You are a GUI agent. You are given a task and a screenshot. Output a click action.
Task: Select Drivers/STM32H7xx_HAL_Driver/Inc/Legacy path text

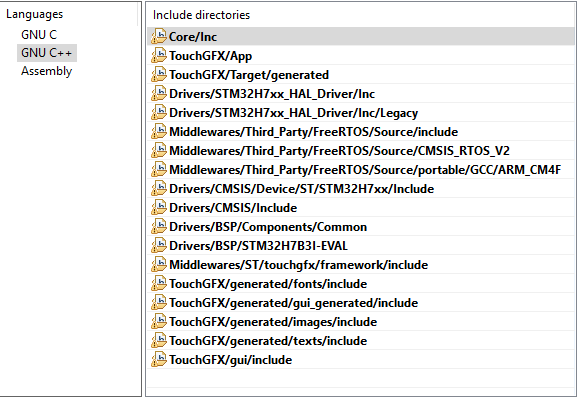(293, 113)
